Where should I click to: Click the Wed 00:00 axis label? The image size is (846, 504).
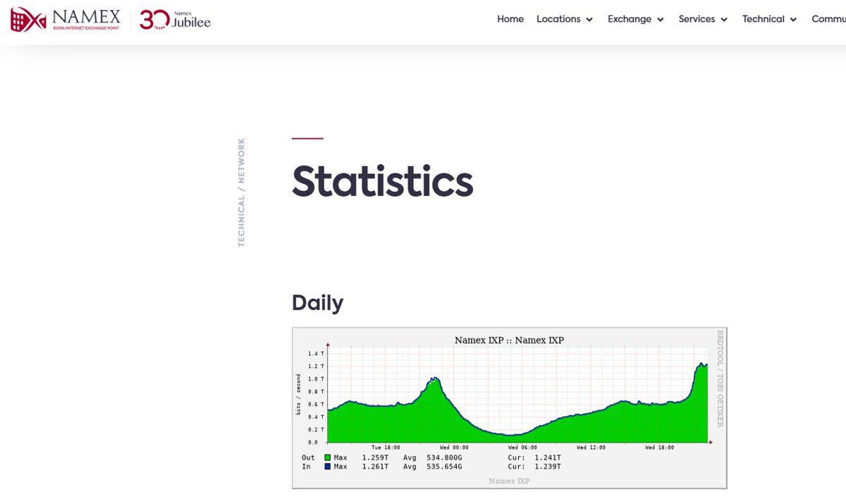[455, 448]
